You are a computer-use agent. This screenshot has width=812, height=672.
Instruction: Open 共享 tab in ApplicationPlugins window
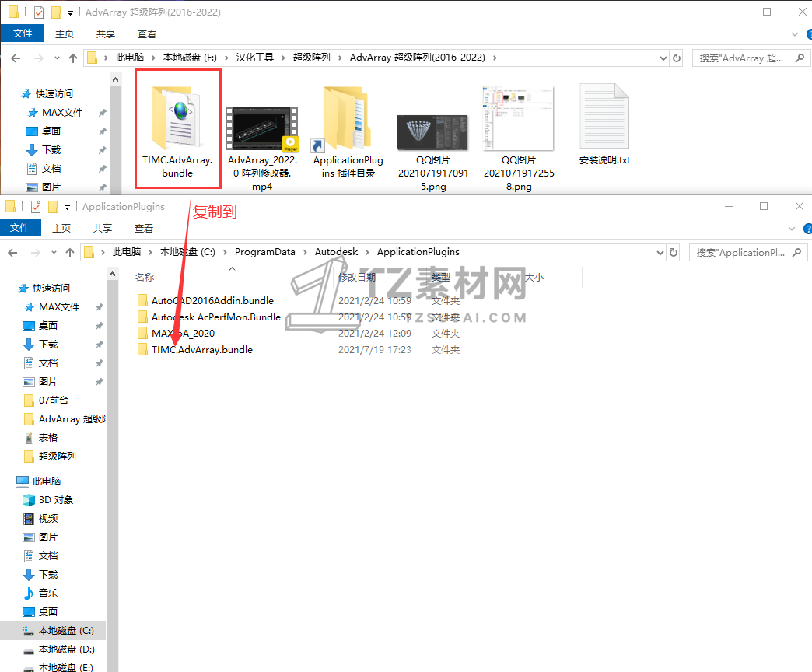[x=103, y=228]
